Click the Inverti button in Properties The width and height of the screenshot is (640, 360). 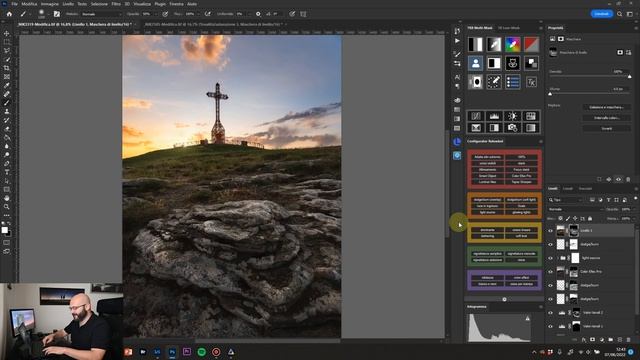tap(607, 128)
